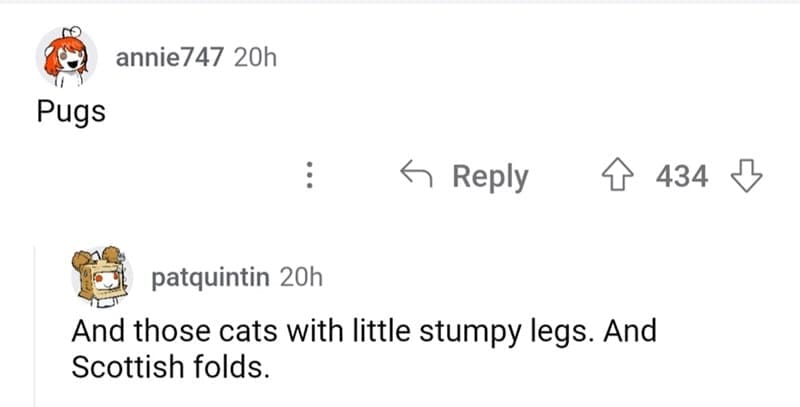Open annie747's avatar image
Viewport: 800px width, 407px height.
coord(67,57)
